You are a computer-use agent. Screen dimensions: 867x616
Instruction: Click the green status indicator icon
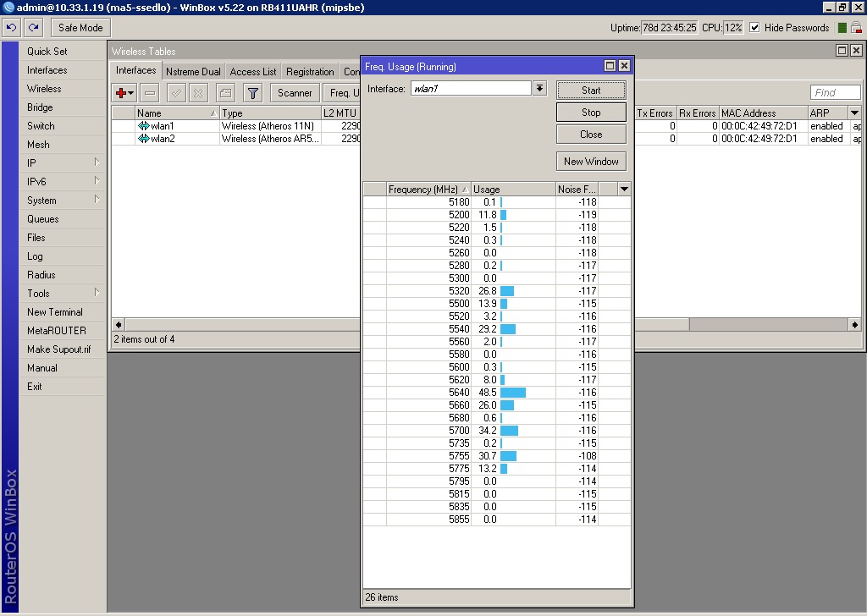(842, 28)
